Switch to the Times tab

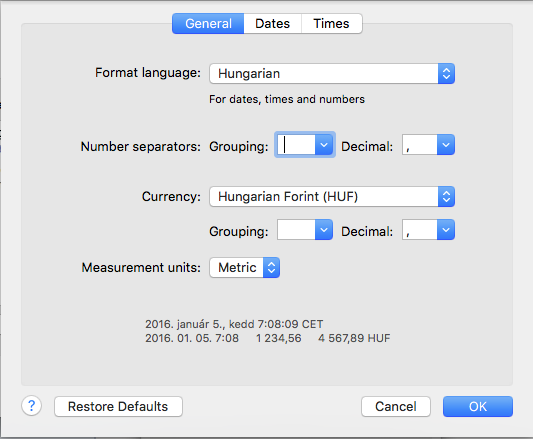[331, 23]
